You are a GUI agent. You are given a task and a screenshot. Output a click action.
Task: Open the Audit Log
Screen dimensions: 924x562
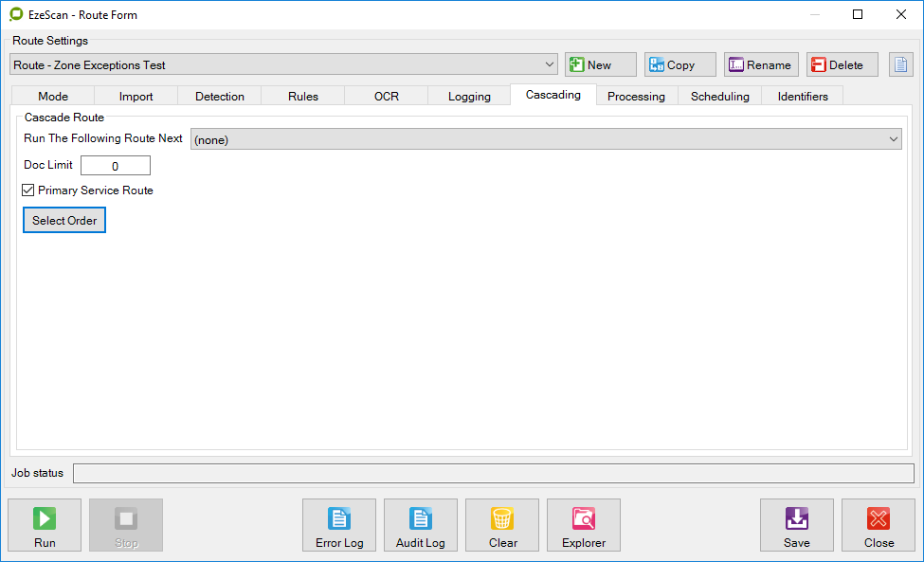coord(421,525)
